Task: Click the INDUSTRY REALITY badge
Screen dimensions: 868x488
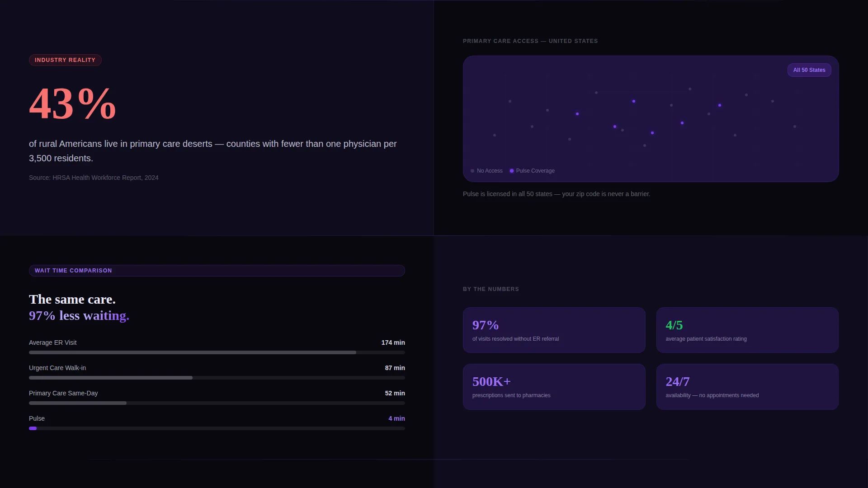Action: point(65,60)
